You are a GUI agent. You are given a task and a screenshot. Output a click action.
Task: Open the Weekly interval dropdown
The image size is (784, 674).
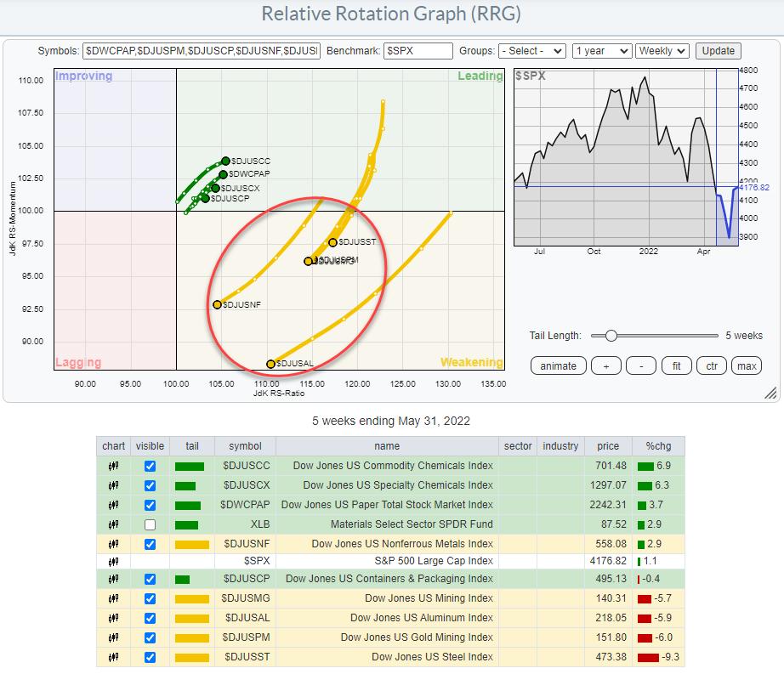[662, 51]
